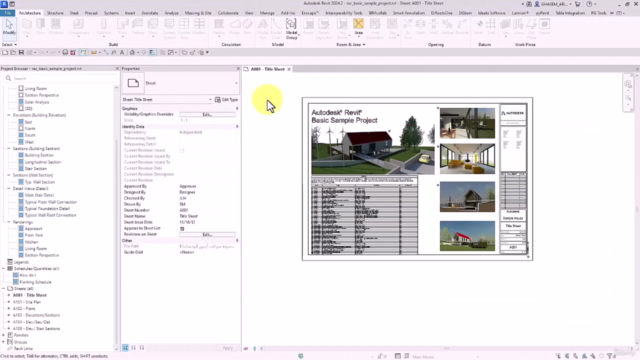The image size is (640, 360).
Task: Click the Component tool icon
Action: tap(78, 25)
